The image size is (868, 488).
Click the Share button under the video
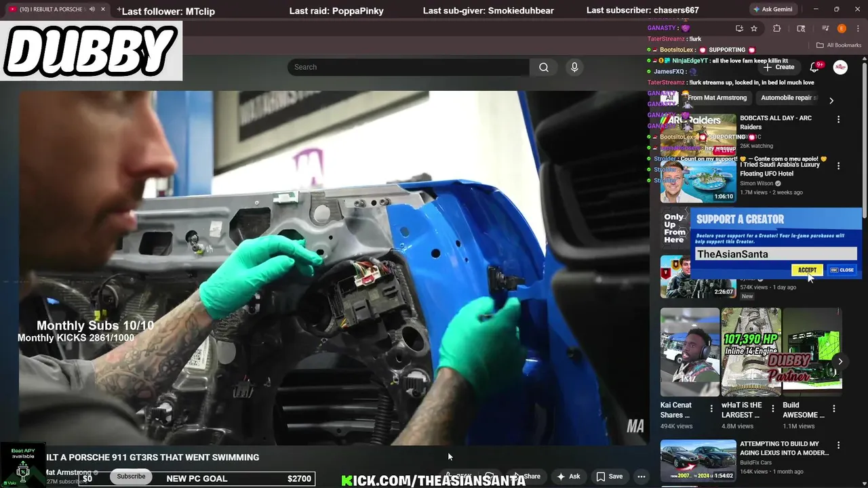pyautogui.click(x=526, y=476)
